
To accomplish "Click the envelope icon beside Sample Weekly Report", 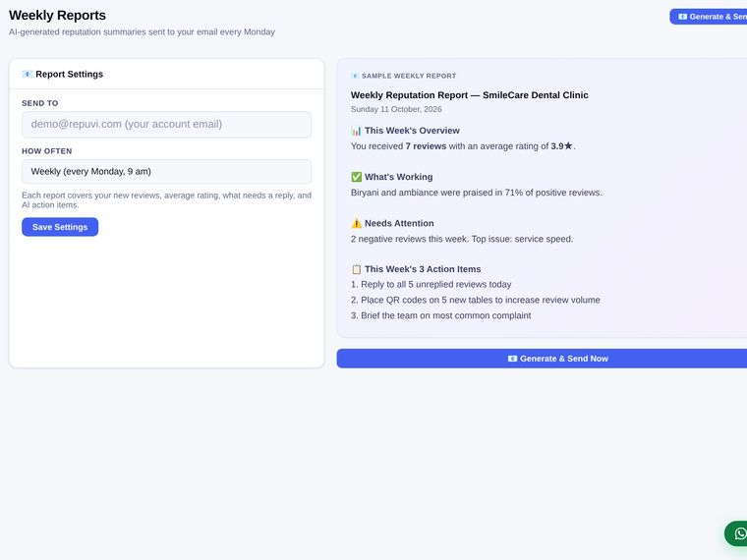I will coord(355,76).
